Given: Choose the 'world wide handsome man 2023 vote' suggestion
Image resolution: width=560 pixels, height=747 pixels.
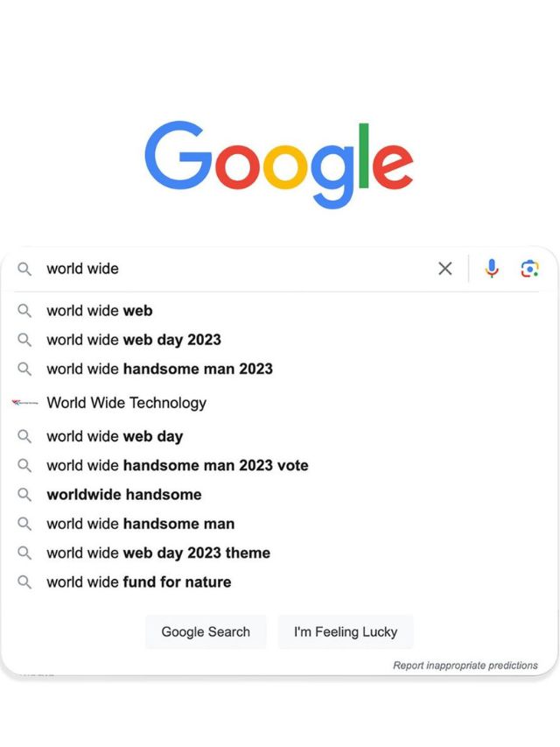Looking at the screenshot, I should 176,466.
